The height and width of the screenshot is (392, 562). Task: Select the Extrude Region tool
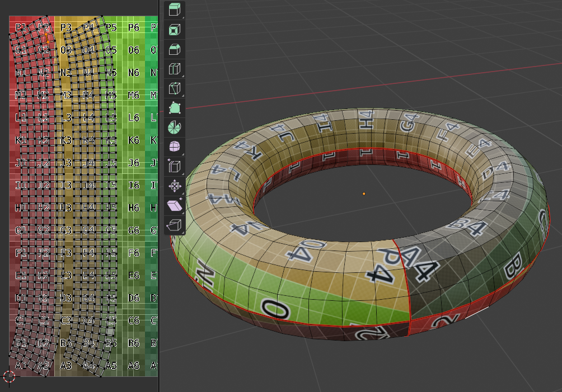point(175,10)
